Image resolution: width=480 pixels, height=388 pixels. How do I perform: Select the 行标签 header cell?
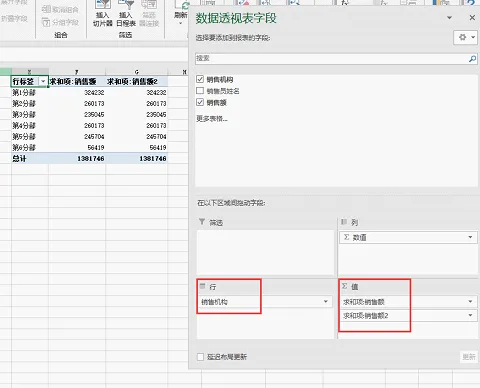[30, 81]
